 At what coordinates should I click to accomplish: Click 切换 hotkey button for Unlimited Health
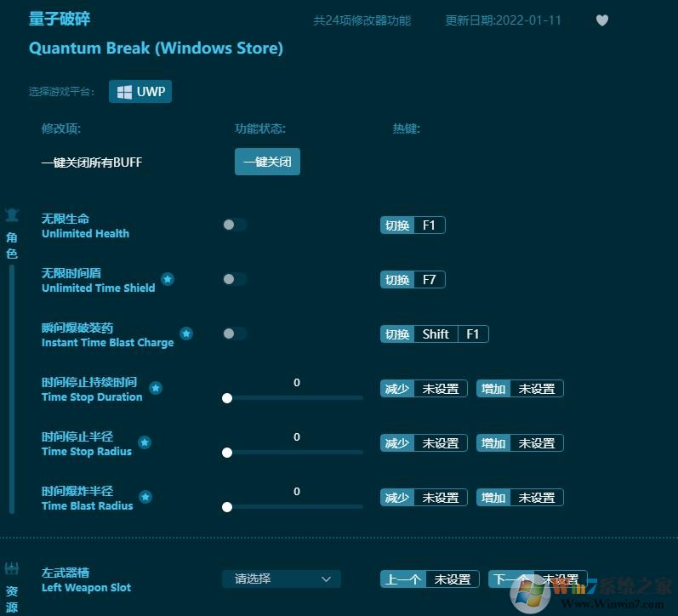pyautogui.click(x=397, y=225)
